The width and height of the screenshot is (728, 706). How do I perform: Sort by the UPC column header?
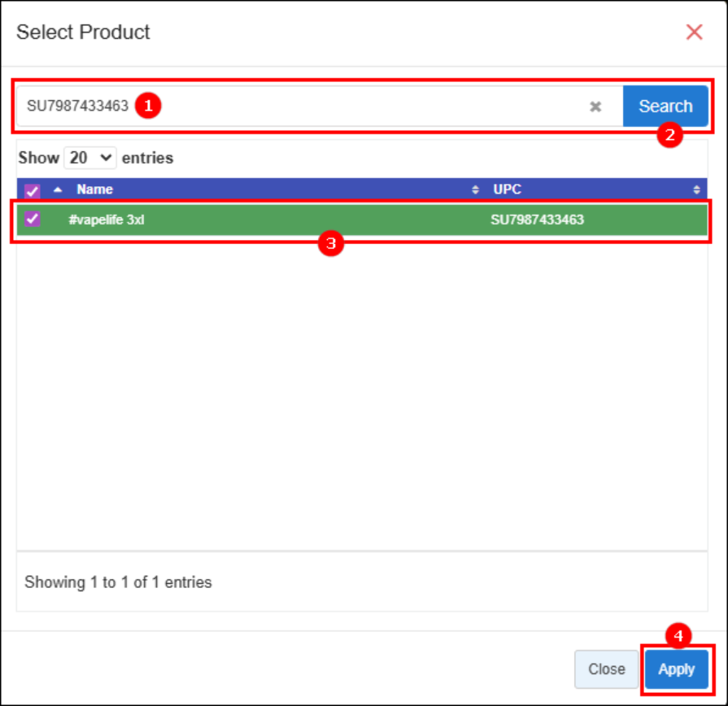508,190
